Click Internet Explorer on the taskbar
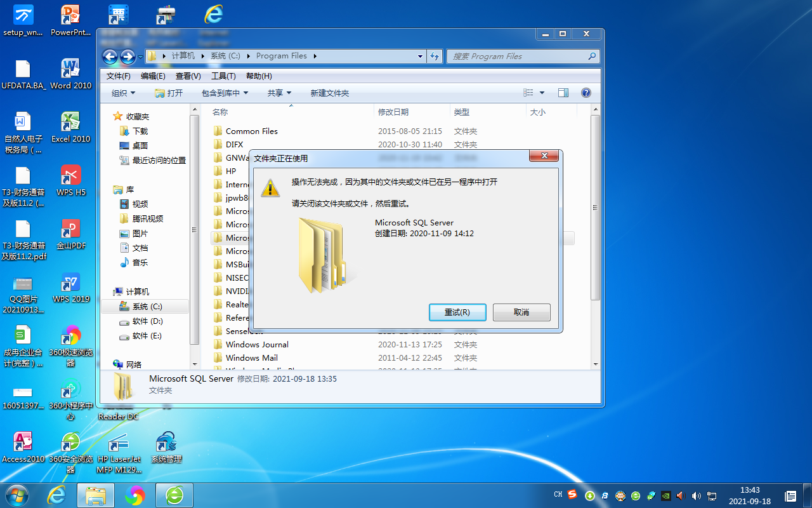Screen dimensions: 812x508 pyautogui.click(x=56, y=495)
